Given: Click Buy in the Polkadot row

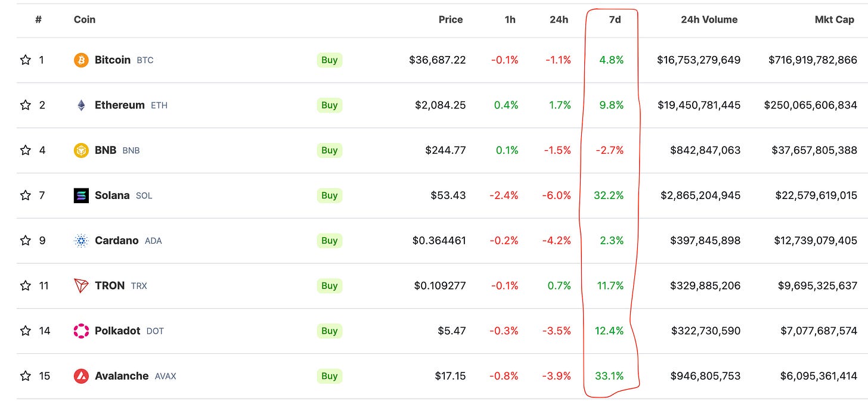Looking at the screenshot, I should [330, 331].
